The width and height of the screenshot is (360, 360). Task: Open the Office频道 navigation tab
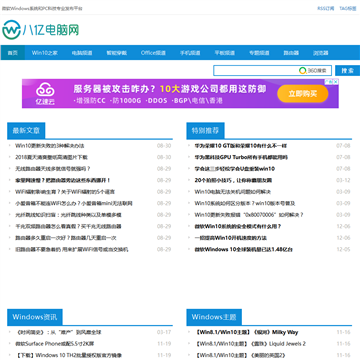pyautogui.click(x=153, y=53)
